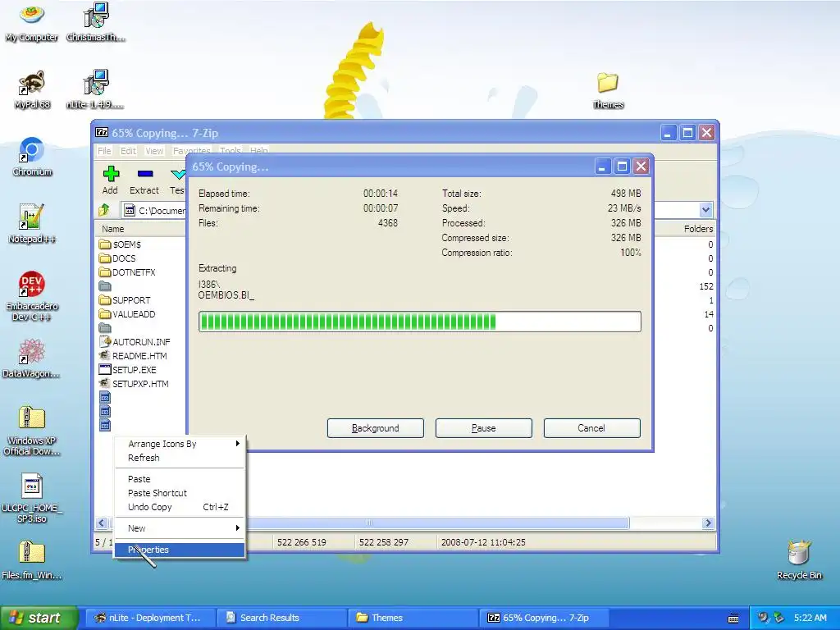Open My Computer desktop icon
The height and width of the screenshot is (630, 840).
(x=32, y=22)
